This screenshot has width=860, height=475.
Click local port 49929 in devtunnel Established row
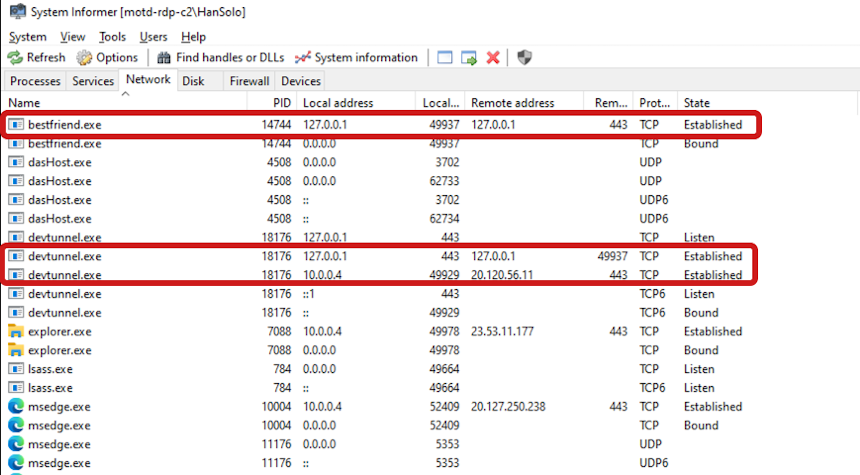pyautogui.click(x=444, y=275)
